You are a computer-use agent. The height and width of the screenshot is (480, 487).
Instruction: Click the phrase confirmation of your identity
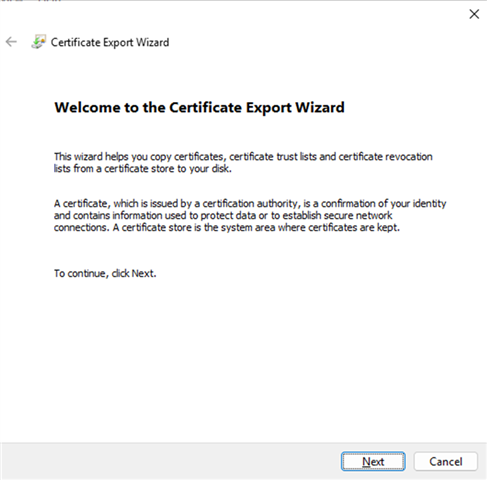(383, 204)
